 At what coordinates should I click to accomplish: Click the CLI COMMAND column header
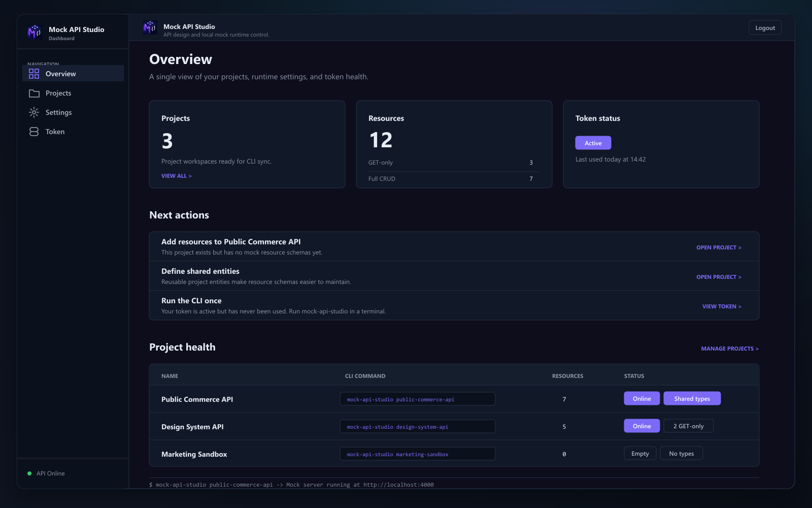point(365,376)
